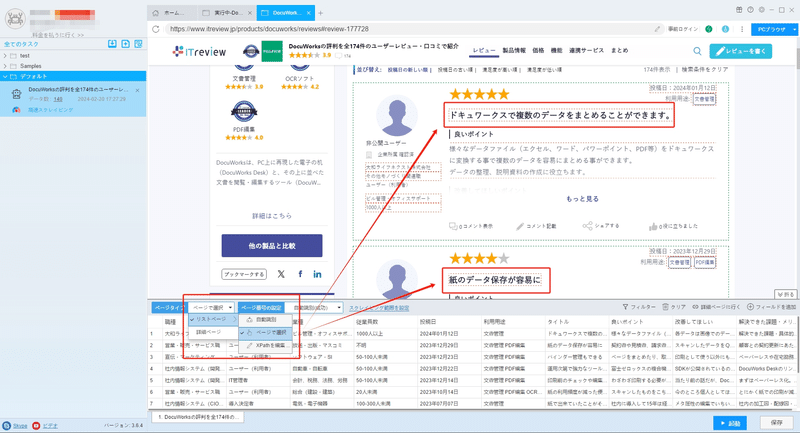The height and width of the screenshot is (433, 800).
Task: Click the new task plus icon in sidebar
Action: coord(126,44)
